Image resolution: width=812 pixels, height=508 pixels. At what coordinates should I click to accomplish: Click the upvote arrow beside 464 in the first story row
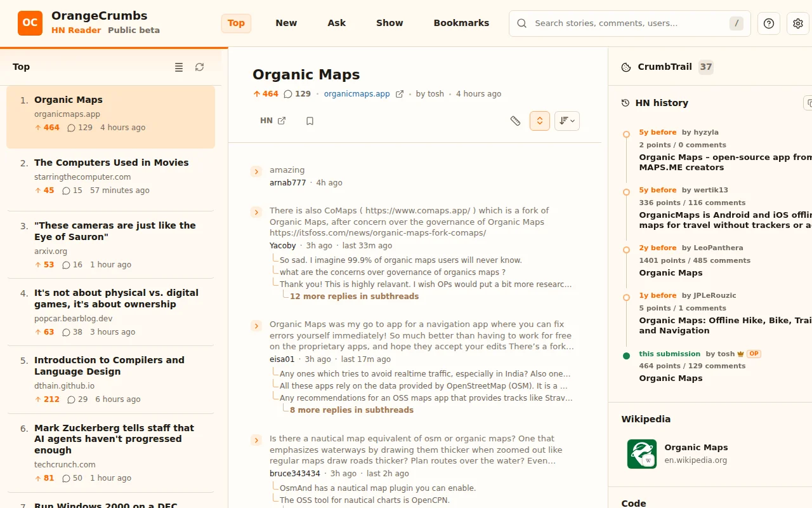(x=38, y=128)
